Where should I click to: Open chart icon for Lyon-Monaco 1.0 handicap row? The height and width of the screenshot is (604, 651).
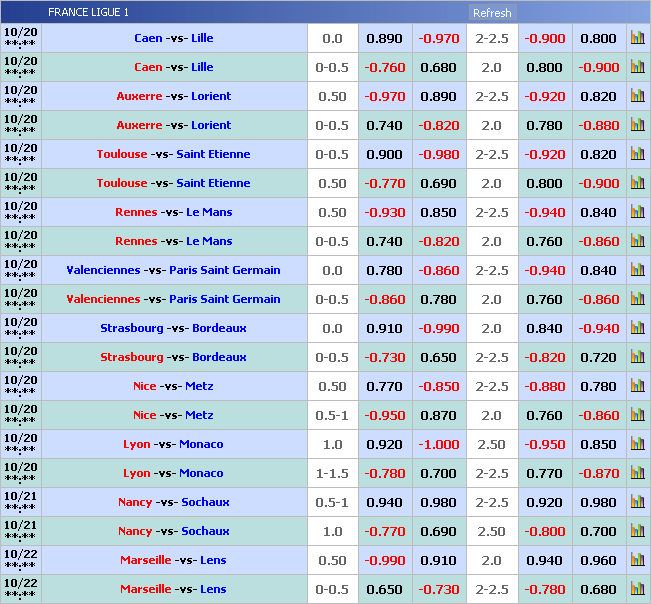click(637, 444)
